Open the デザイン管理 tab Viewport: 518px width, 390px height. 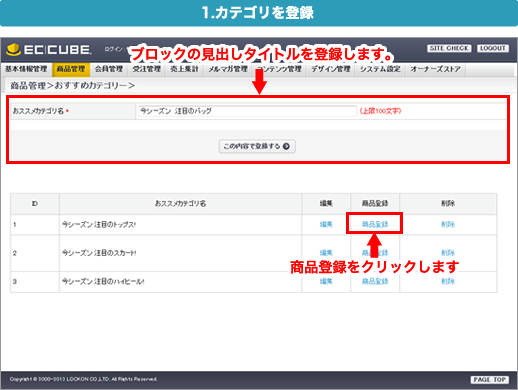point(331,69)
